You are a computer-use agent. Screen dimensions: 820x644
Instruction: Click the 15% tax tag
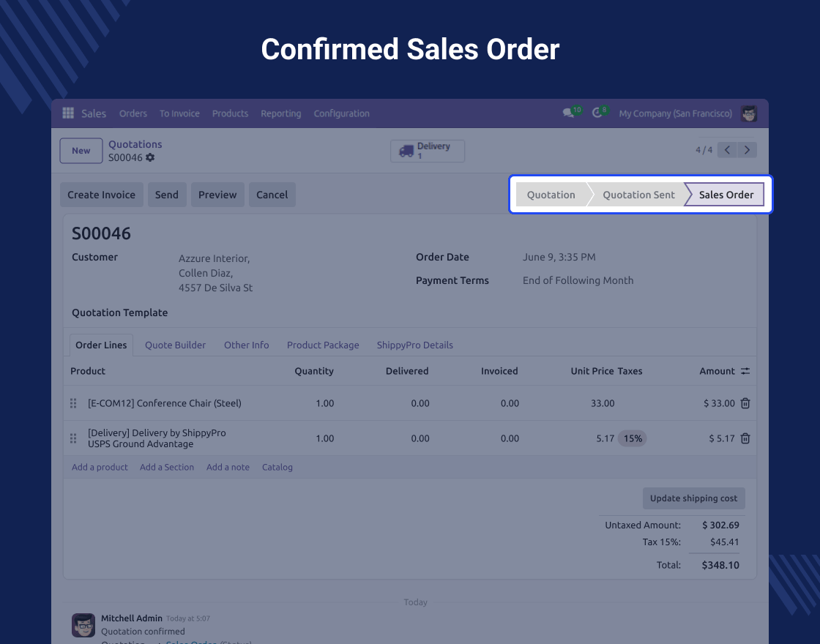(633, 438)
